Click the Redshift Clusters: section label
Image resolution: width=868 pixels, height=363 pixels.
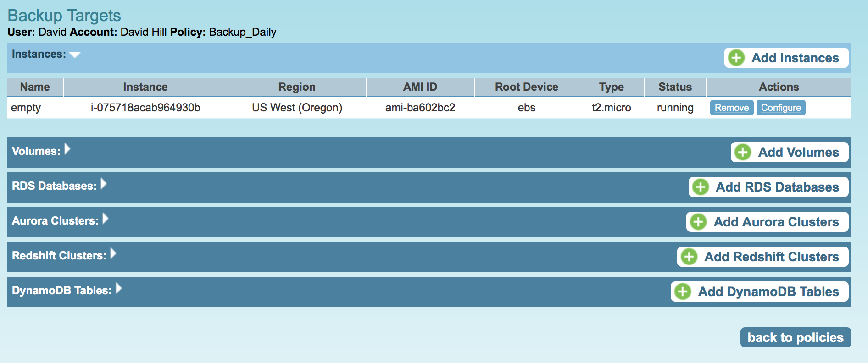[59, 256]
